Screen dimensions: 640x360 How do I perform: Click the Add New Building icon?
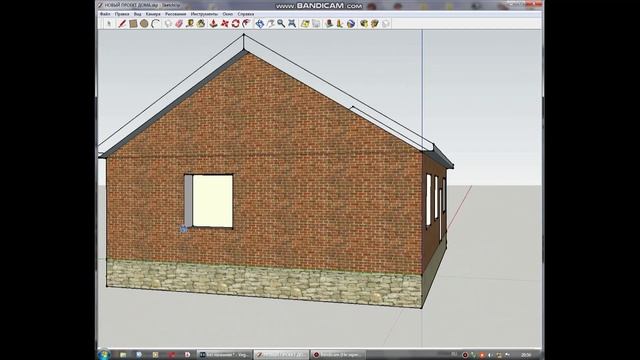[329, 24]
